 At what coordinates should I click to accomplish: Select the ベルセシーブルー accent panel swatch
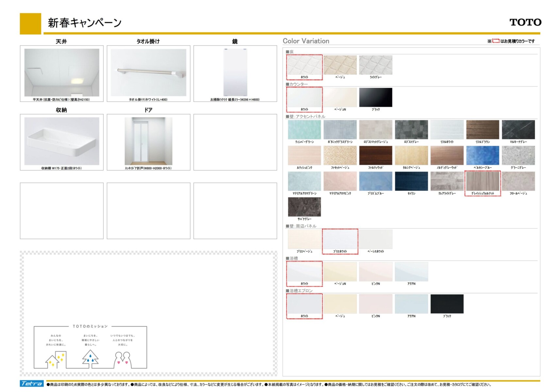[x=482, y=155]
